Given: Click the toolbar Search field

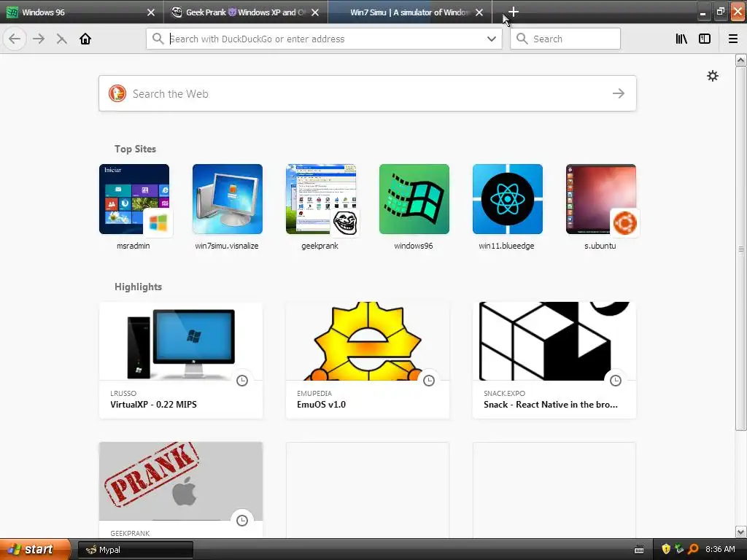Looking at the screenshot, I should coord(565,39).
